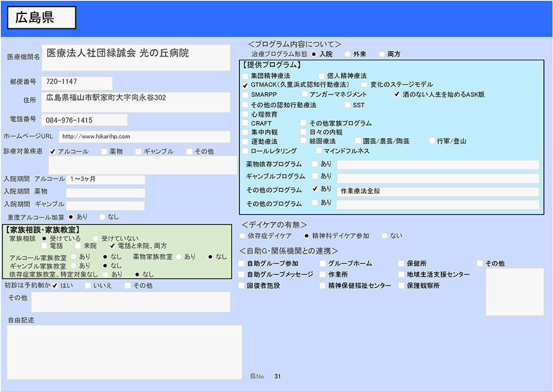Check ギャンブル under 診療対象疾患
The height and width of the screenshot is (392, 553).
138,152
